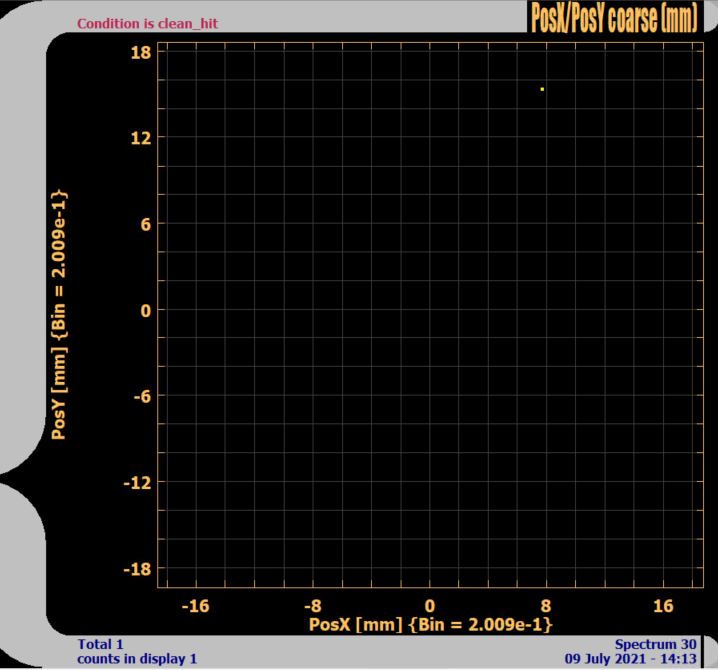This screenshot has width=718, height=670.
Task: Click the PosY [mm] vertical axis label
Action: click(60, 313)
